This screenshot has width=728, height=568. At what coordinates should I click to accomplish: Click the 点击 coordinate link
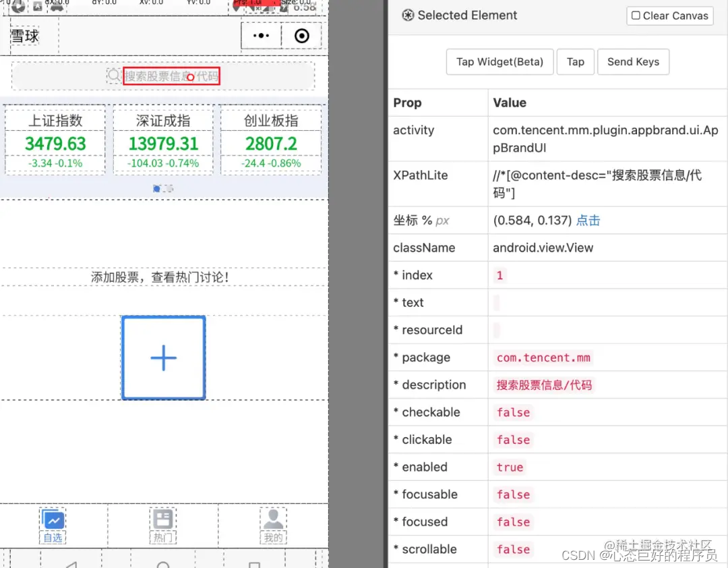pyautogui.click(x=588, y=221)
